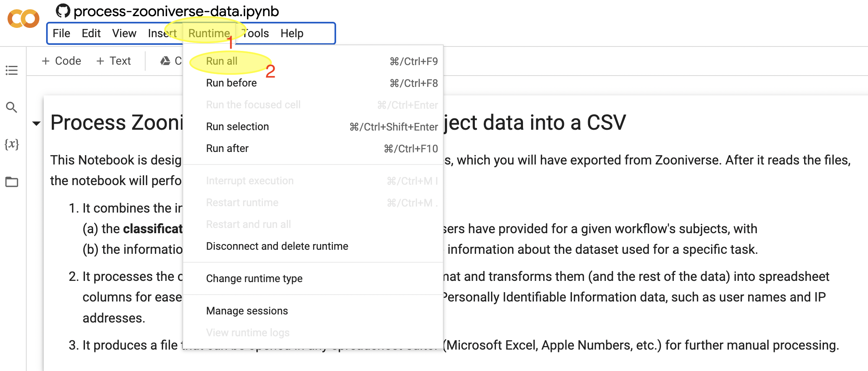The height and width of the screenshot is (371, 868).
Task: Open the File menu
Action: click(61, 33)
